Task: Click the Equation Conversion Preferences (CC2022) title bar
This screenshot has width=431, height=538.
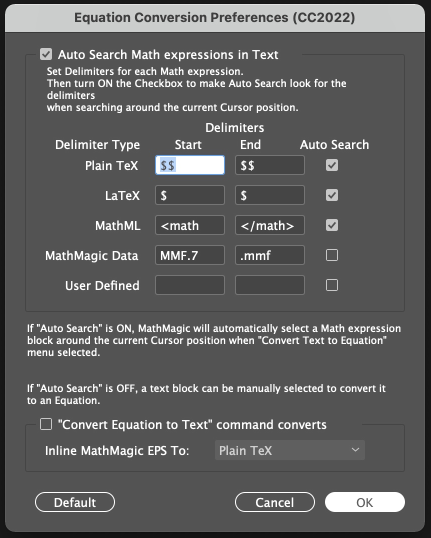Action: pos(215,17)
